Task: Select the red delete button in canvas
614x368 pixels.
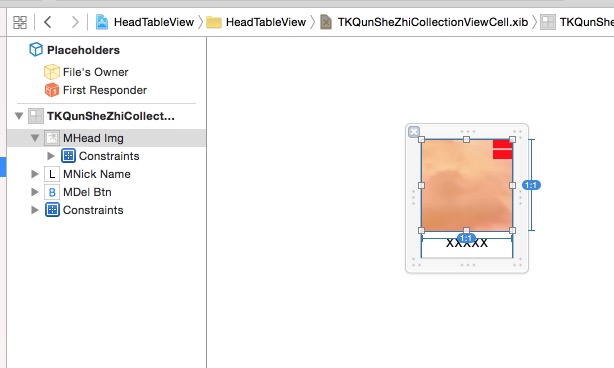Action: (x=503, y=150)
